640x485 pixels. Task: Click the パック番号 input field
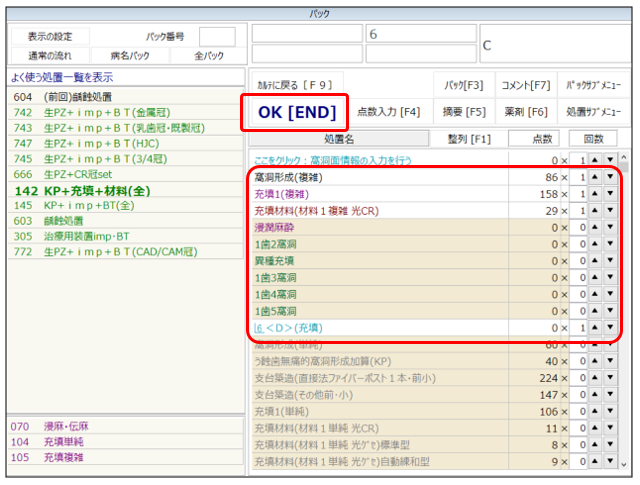pos(217,37)
